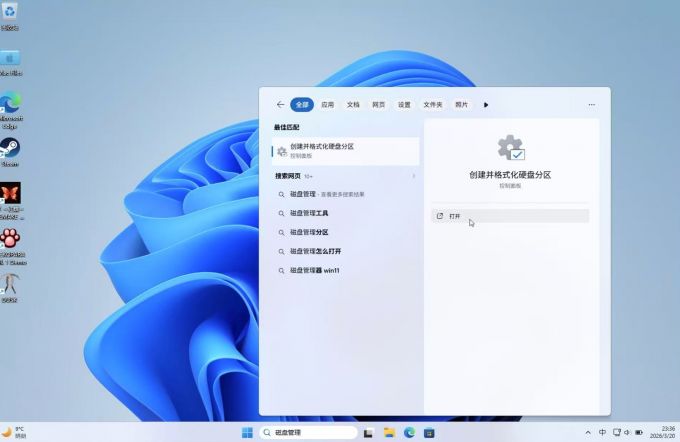Screen dimensions: 680x442
Task: Select the folder icon below Recycle Bin
Action: point(10,63)
